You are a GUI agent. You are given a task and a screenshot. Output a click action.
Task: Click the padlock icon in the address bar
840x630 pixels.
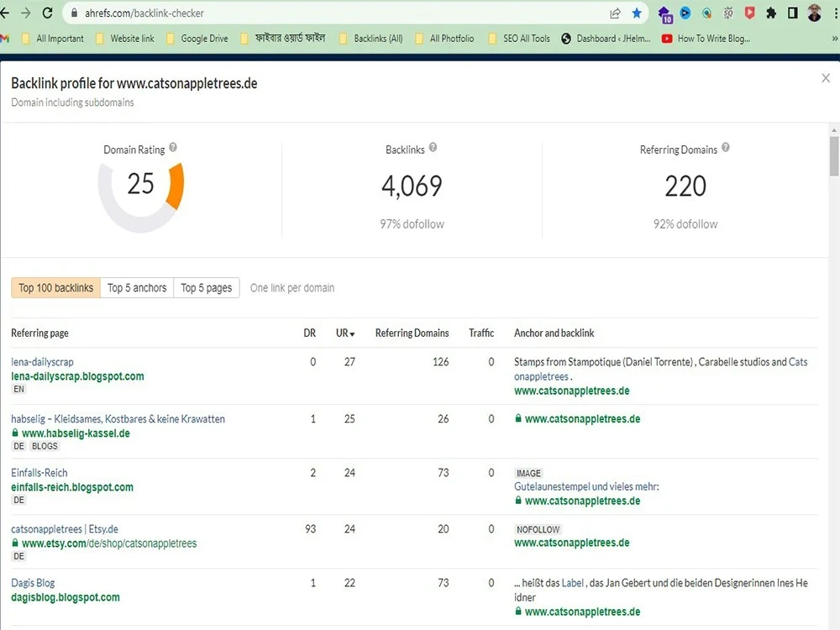tap(75, 13)
